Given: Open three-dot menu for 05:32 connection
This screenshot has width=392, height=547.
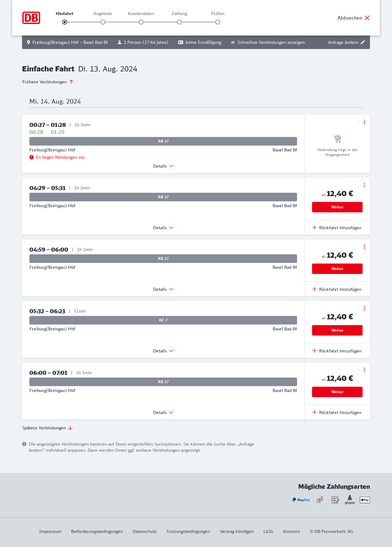Looking at the screenshot, I should coord(364,308).
